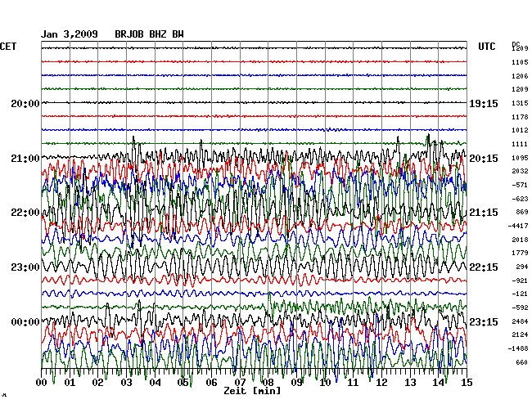Click the DC offset value '660'

tap(522, 362)
